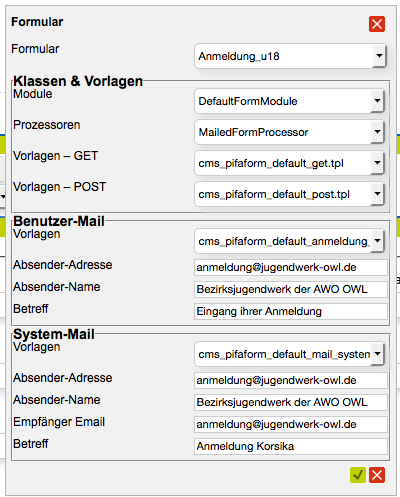
Task: Expand the Benutzer-Mail Vorlagen dropdown
Action: click(x=289, y=241)
